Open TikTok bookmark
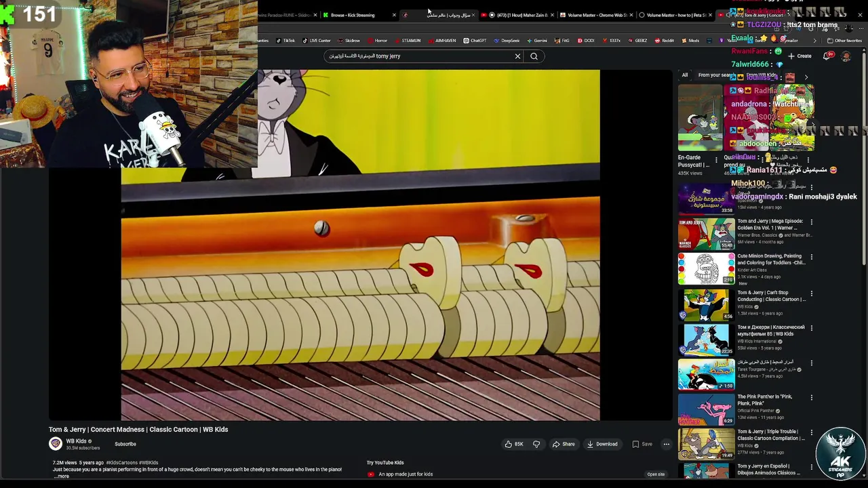Screen dimensions: 868x488 click(285, 41)
